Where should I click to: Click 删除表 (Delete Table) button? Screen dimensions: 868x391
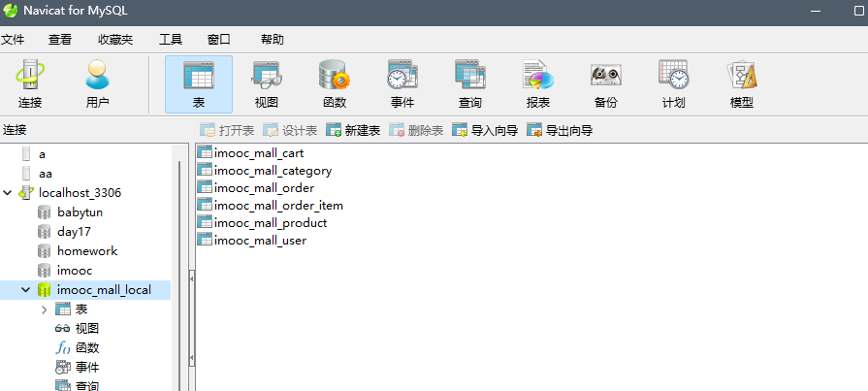coord(416,131)
